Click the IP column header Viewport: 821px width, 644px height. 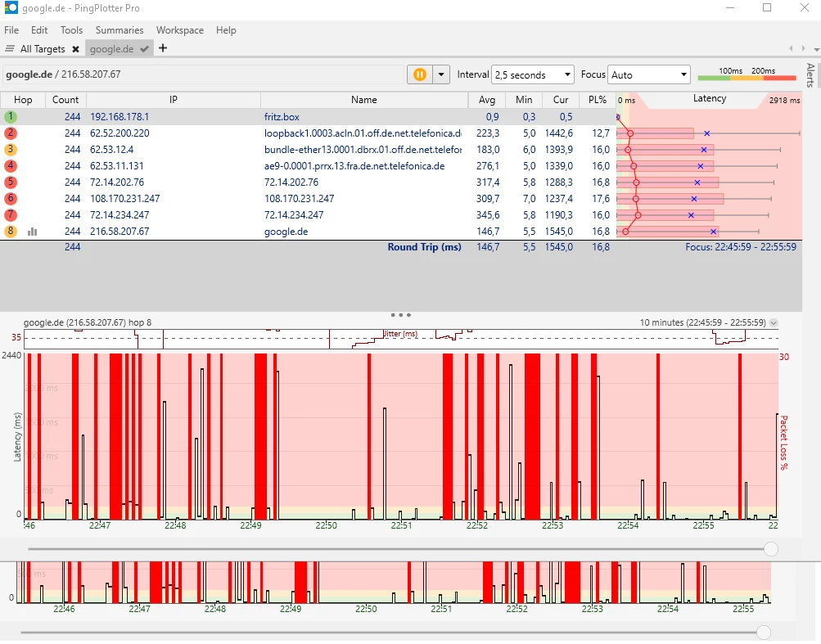174,100
